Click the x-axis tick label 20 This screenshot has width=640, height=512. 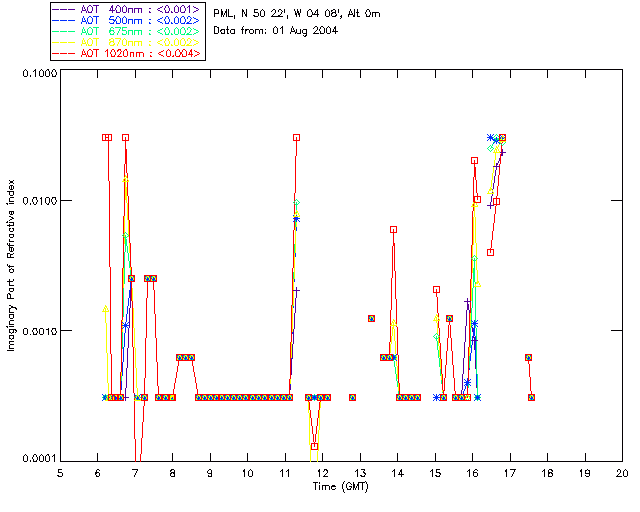[622, 473]
